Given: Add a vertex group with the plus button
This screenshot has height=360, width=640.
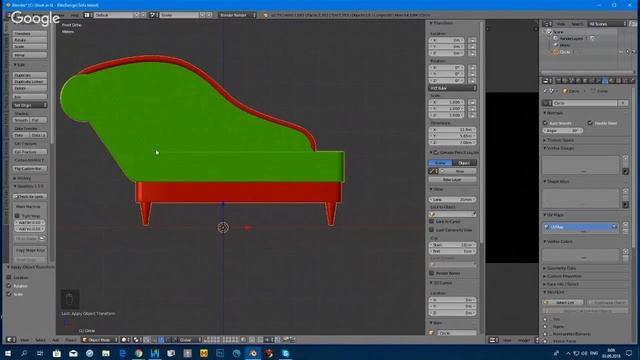Looking at the screenshot, I should point(626,158).
